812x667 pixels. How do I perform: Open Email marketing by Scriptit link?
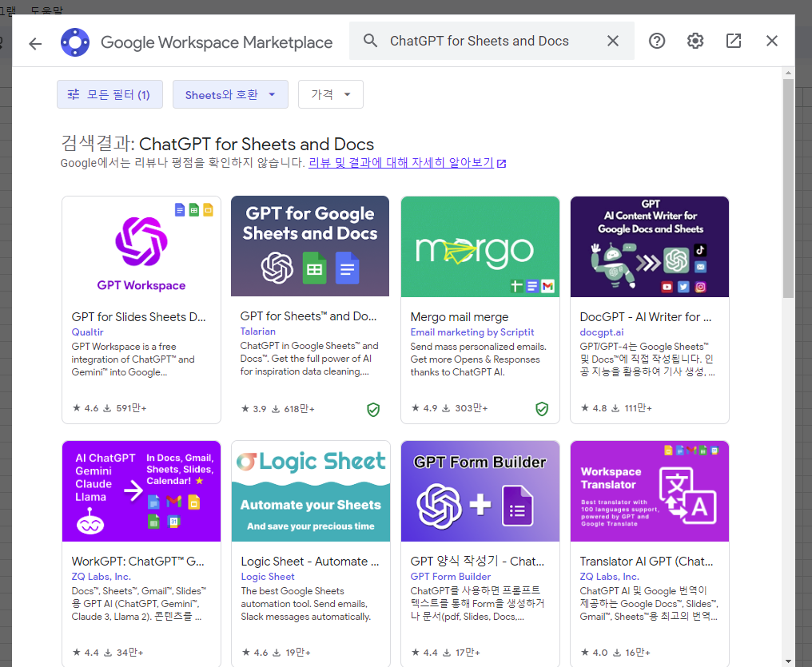[x=472, y=332]
